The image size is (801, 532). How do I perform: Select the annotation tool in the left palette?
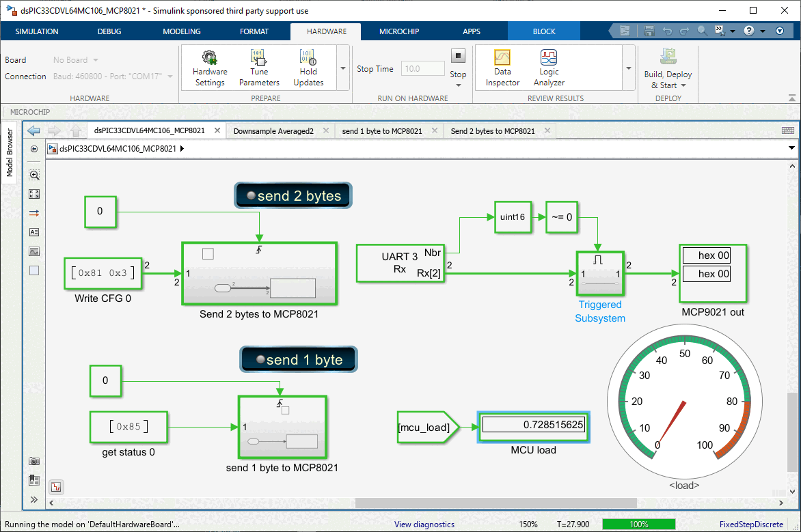coord(33,232)
